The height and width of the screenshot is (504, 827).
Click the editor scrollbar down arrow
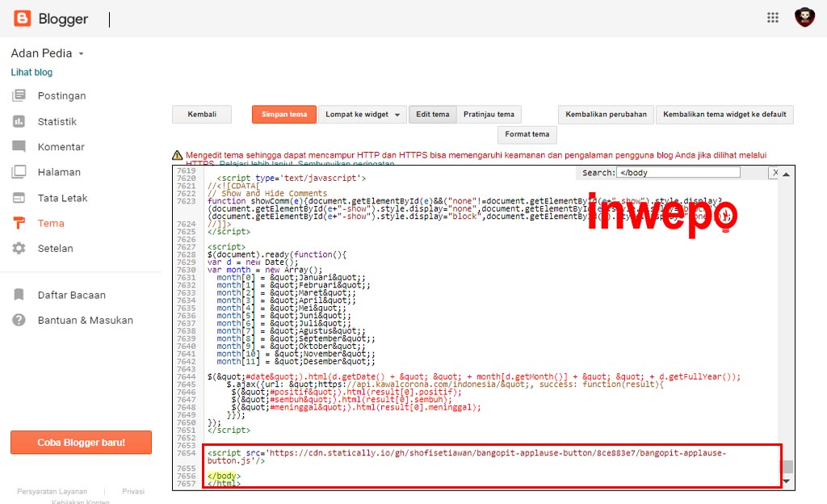787,481
